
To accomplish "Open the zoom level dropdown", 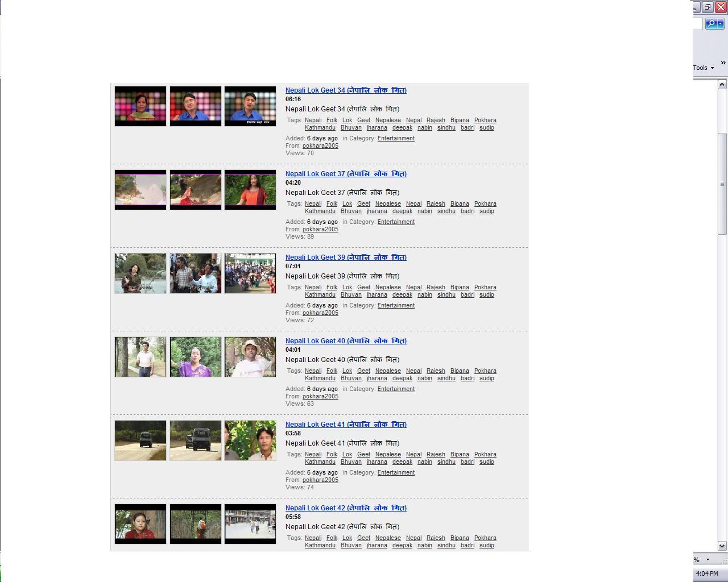I will (708, 560).
